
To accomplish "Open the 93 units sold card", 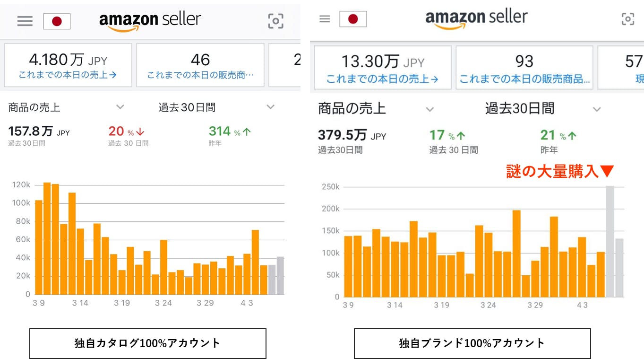I will point(524,67).
